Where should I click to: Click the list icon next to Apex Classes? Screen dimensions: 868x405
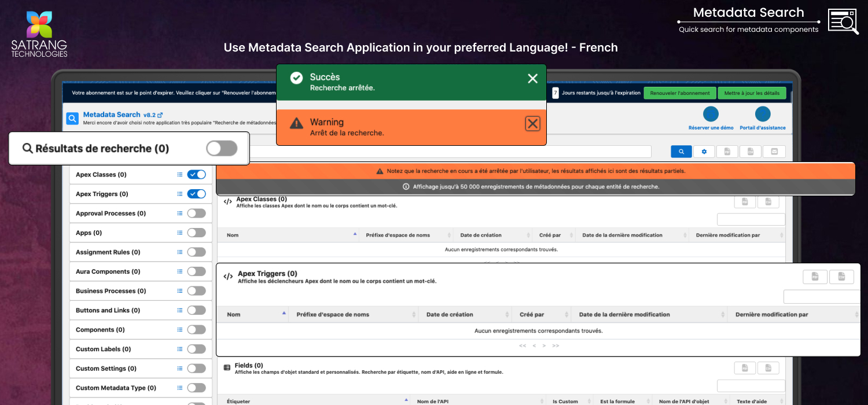coord(180,175)
